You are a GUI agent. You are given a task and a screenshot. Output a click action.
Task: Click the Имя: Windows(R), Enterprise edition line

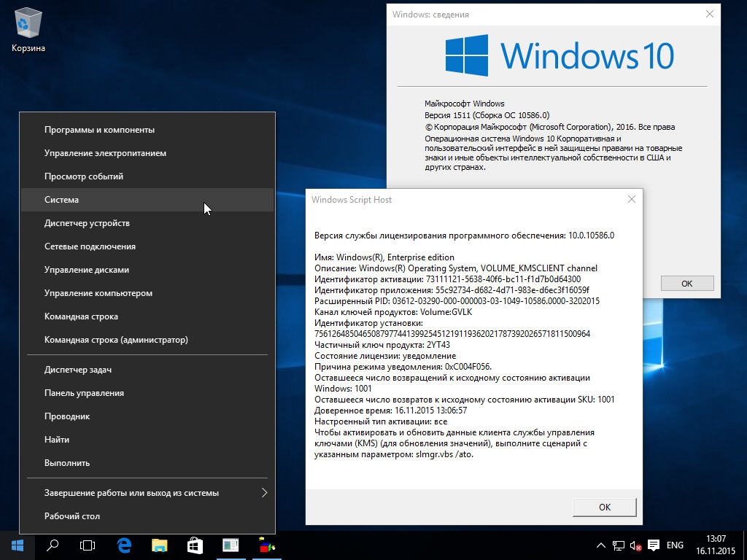coord(384,257)
